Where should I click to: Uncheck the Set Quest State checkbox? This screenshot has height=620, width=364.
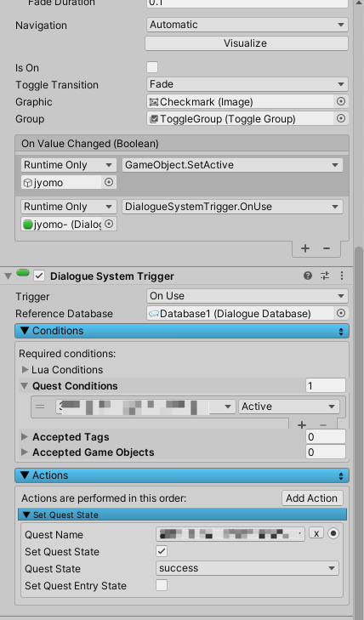click(x=162, y=551)
